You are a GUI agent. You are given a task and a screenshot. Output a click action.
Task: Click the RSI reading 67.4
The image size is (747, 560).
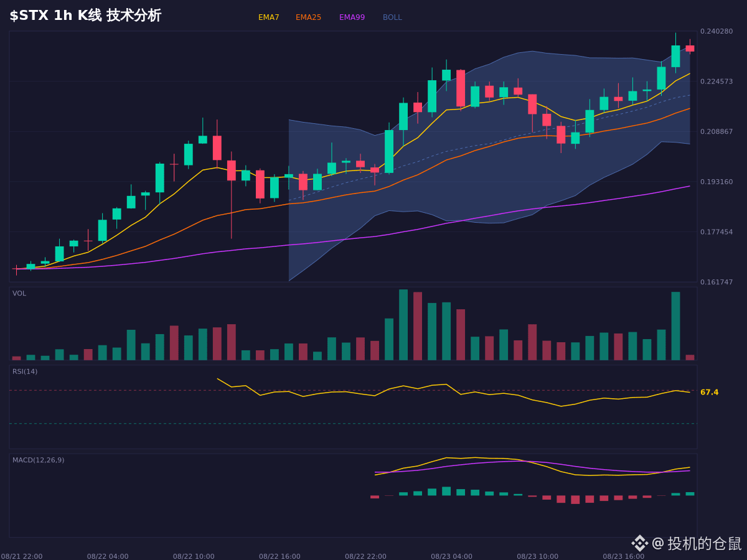point(710,392)
